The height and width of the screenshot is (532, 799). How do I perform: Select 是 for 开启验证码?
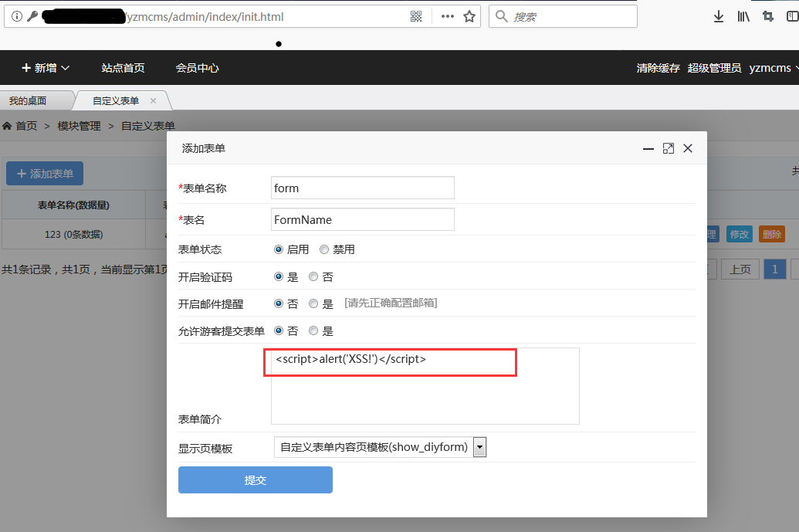click(x=279, y=276)
